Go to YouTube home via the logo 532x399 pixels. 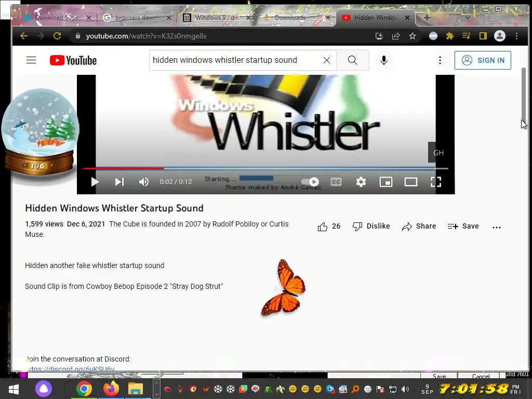(73, 60)
